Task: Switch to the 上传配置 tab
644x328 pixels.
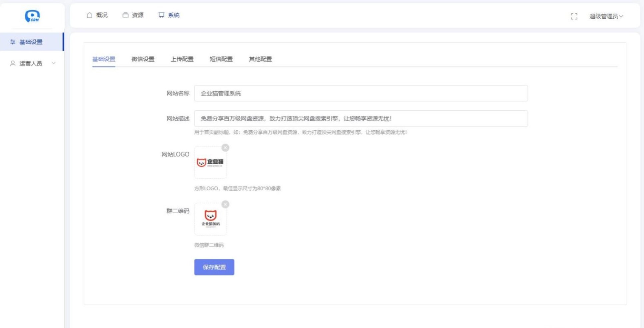Action: coord(182,59)
